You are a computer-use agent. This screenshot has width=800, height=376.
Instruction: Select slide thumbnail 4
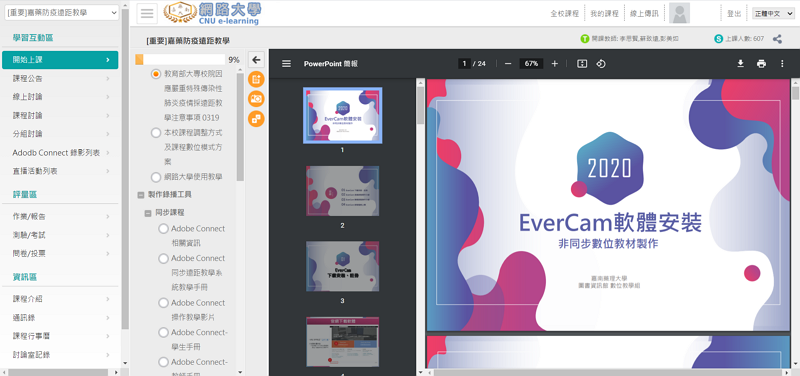click(342, 342)
